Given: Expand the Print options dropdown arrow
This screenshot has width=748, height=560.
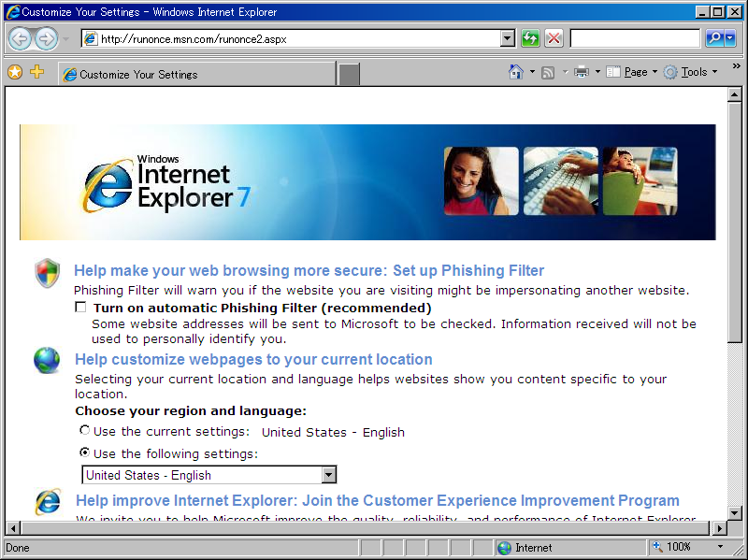Looking at the screenshot, I should (597, 72).
